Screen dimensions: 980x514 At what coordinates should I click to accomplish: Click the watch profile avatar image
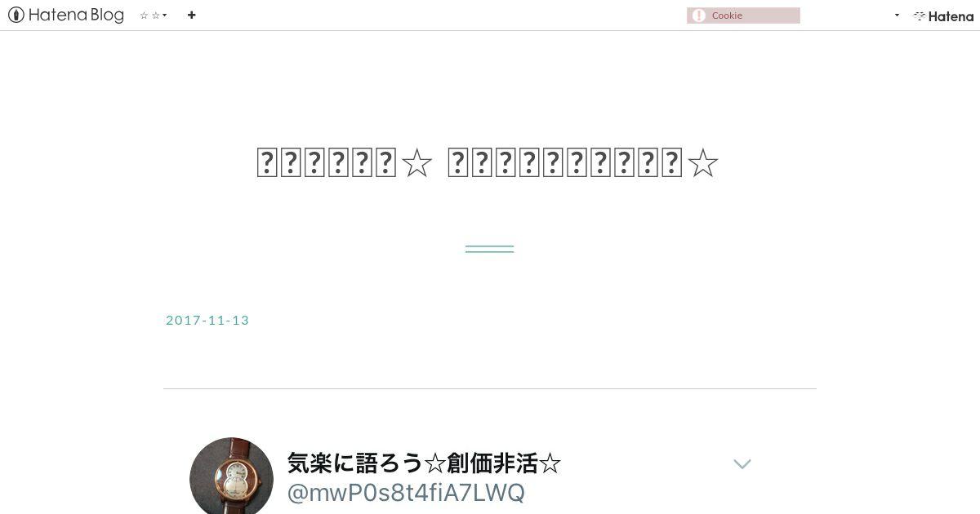tap(231, 477)
